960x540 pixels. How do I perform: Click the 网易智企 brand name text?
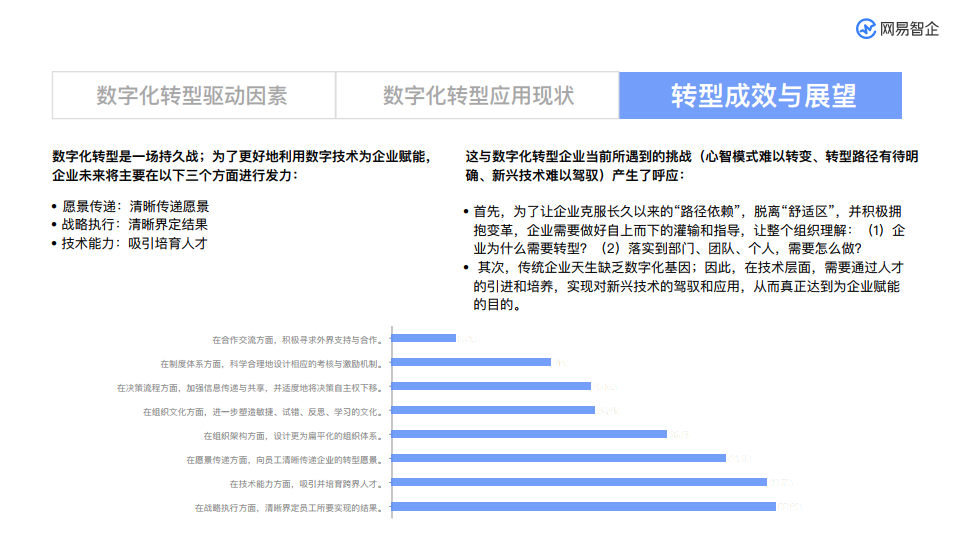click(x=909, y=29)
